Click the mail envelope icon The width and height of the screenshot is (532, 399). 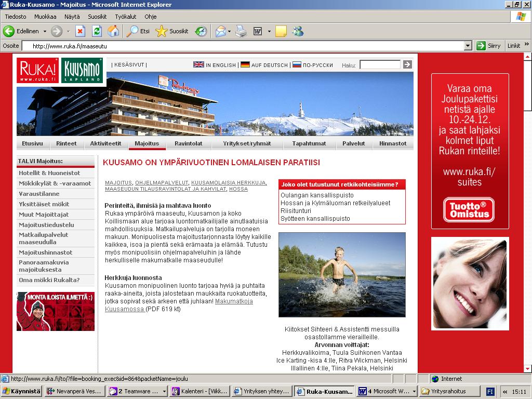pos(220,31)
